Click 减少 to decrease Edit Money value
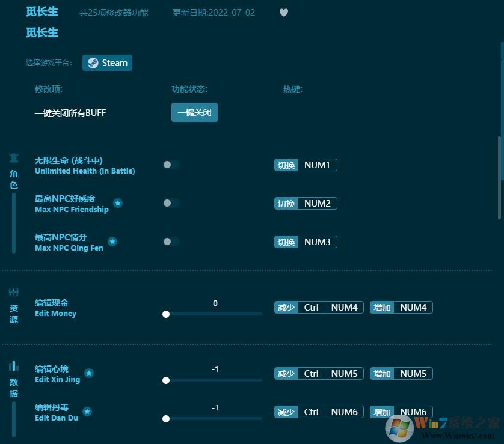Image resolution: width=504 pixels, height=444 pixels. click(286, 307)
